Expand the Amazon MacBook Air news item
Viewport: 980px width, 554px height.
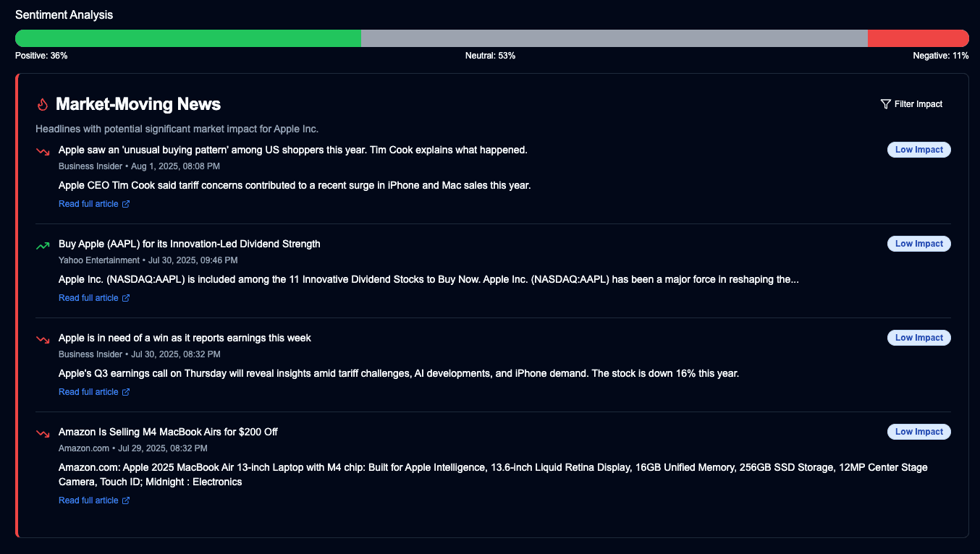click(167, 431)
